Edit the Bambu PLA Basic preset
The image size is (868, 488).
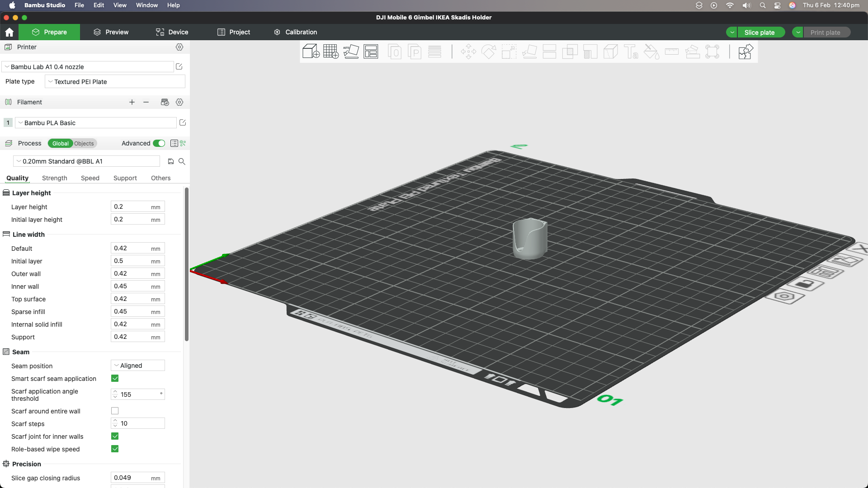[183, 122]
